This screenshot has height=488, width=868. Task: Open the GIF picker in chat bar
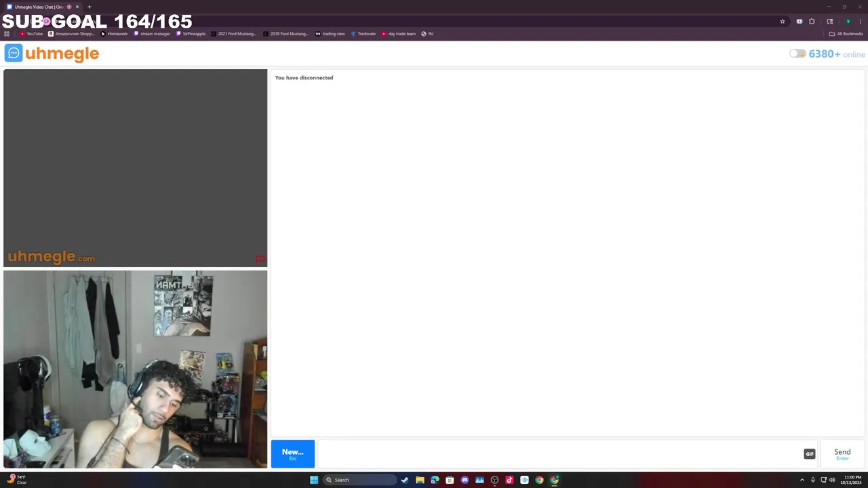(x=809, y=454)
